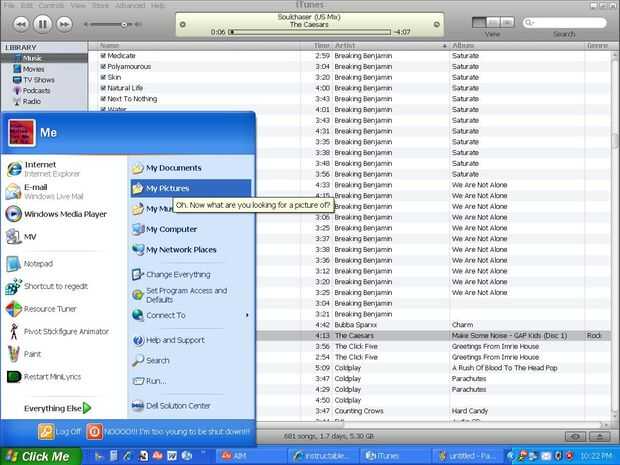Sort songs by the Album column header
This screenshot has width=620, height=465.
point(516,46)
